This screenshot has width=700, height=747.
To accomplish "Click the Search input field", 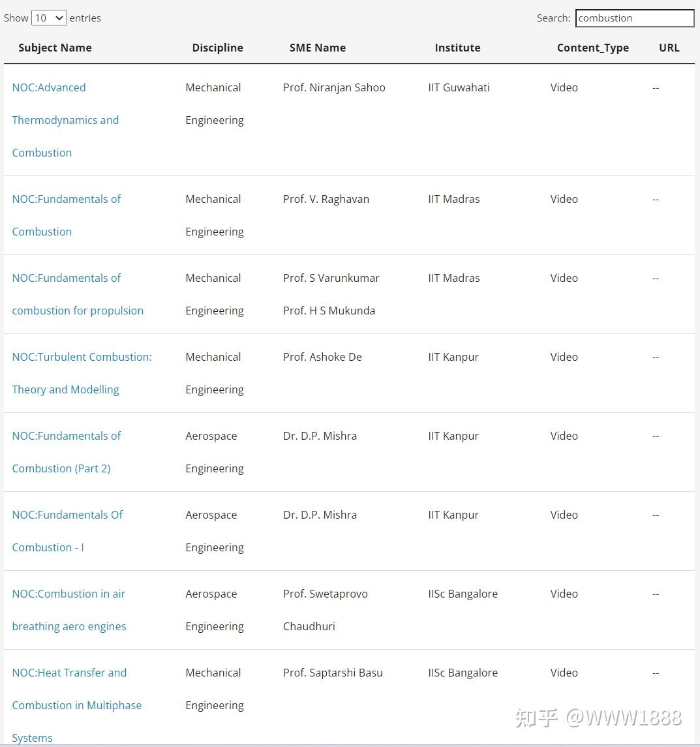I will point(634,18).
